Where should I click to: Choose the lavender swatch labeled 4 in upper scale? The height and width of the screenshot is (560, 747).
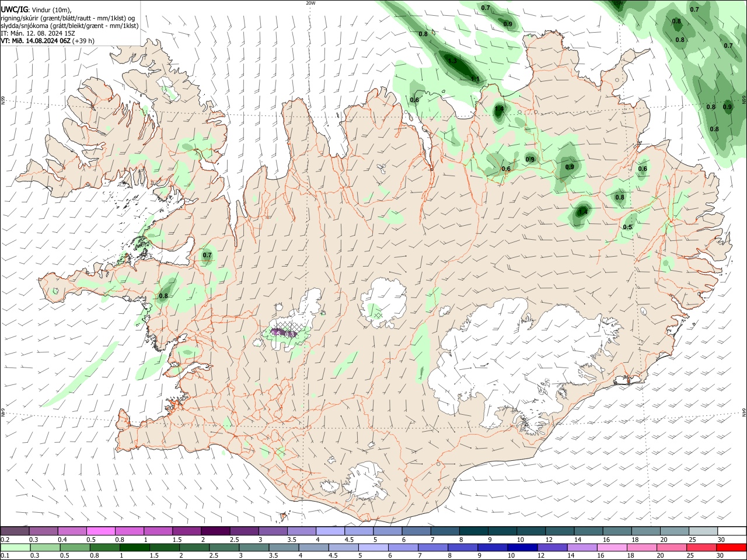click(x=330, y=531)
